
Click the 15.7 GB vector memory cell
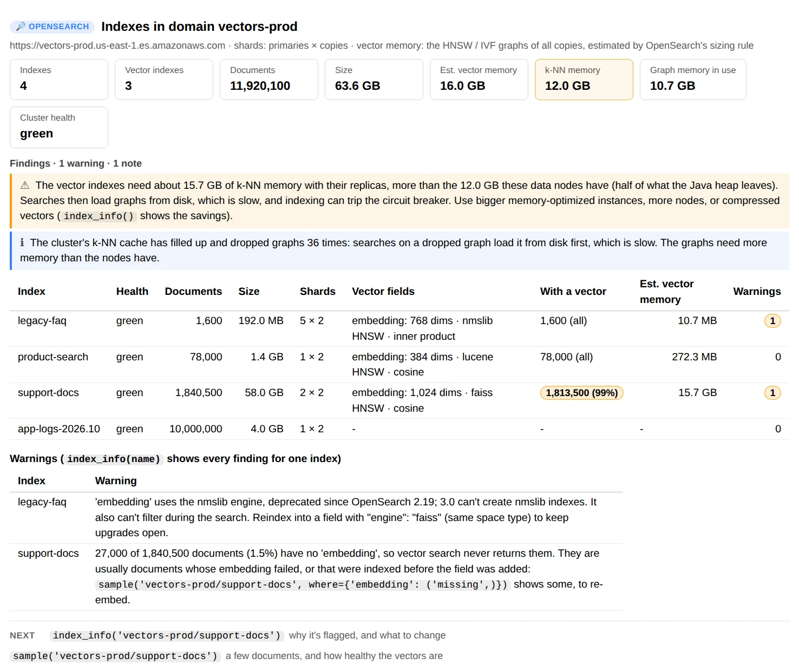pyautogui.click(x=698, y=393)
